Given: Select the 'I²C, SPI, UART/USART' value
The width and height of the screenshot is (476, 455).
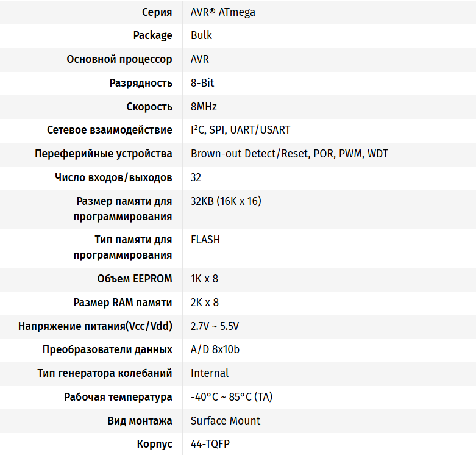Looking at the screenshot, I should [x=240, y=130].
